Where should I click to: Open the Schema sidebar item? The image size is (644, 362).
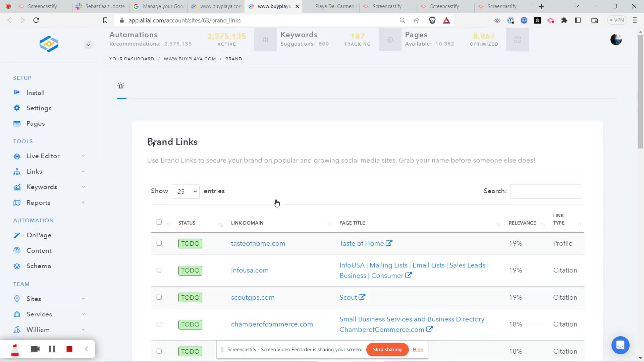pos(39,266)
